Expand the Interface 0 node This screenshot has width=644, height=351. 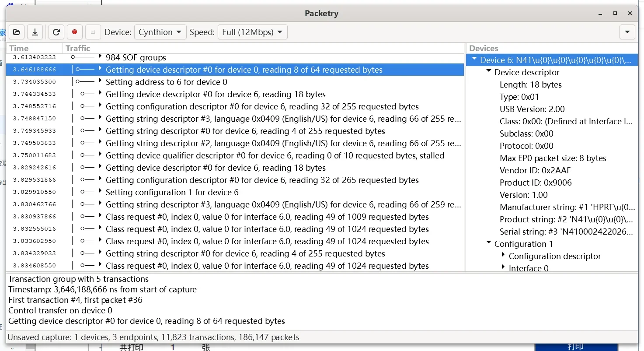click(503, 268)
